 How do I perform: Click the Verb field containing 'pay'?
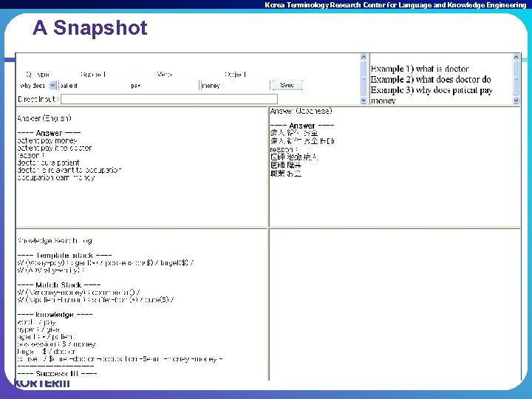point(164,86)
